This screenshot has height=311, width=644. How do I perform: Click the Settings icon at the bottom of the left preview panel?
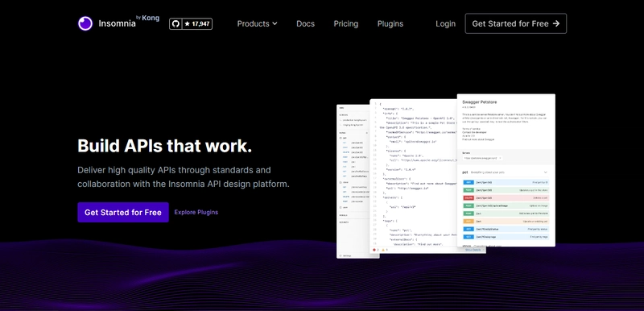pyautogui.click(x=341, y=255)
